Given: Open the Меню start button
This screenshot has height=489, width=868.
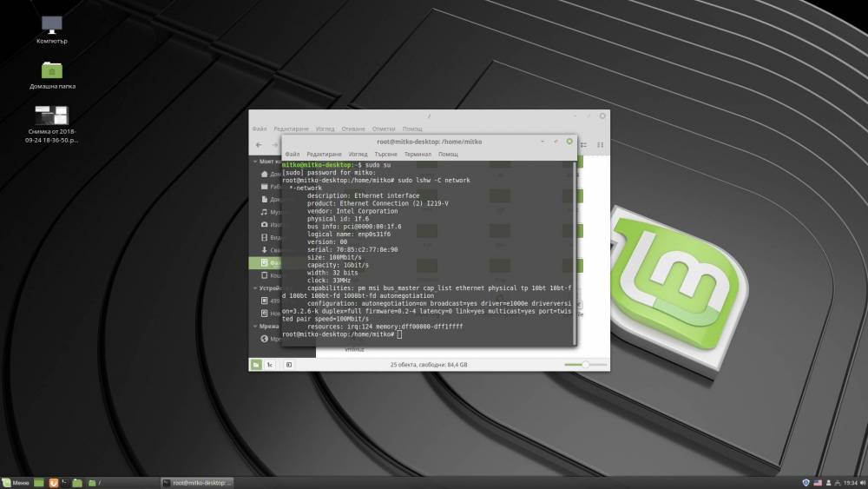Looking at the screenshot, I should coord(16,483).
